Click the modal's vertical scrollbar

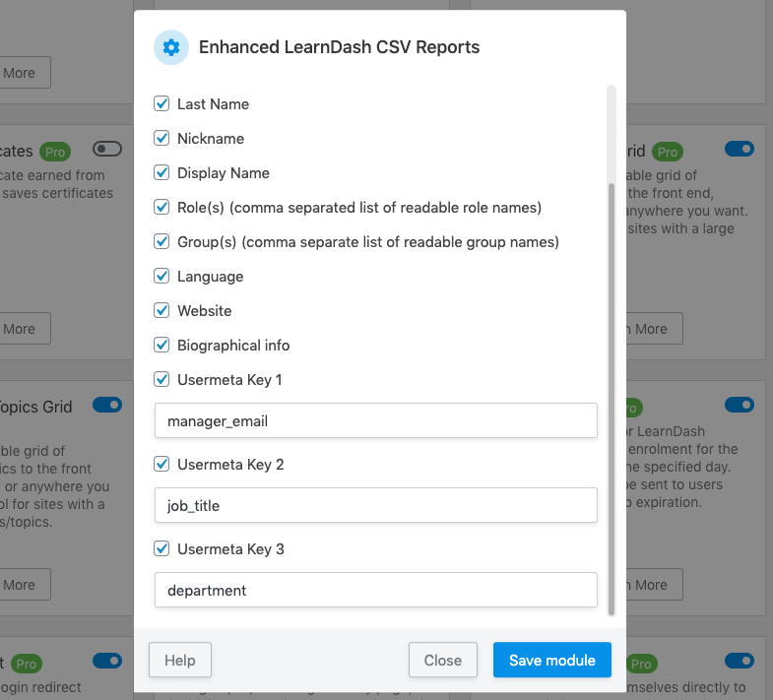tap(612, 394)
